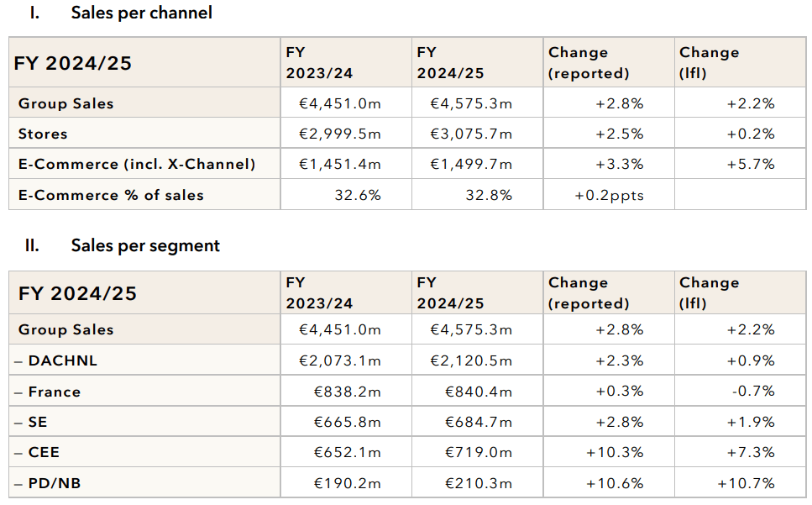This screenshot has height=505, width=812.
Task: Click the +5.7% lfl change value
Action: 751,164
